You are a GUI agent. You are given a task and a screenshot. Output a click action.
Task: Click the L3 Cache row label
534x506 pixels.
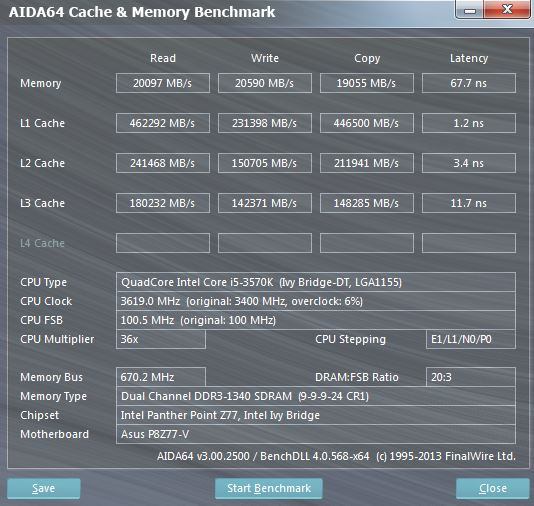pos(42,203)
